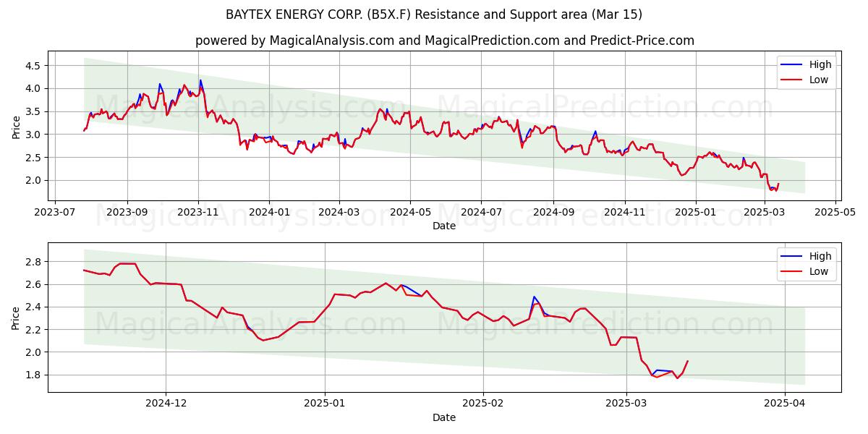Click the top chart x-axis label 2025-03
This screenshot has height=434, width=868.
click(764, 213)
